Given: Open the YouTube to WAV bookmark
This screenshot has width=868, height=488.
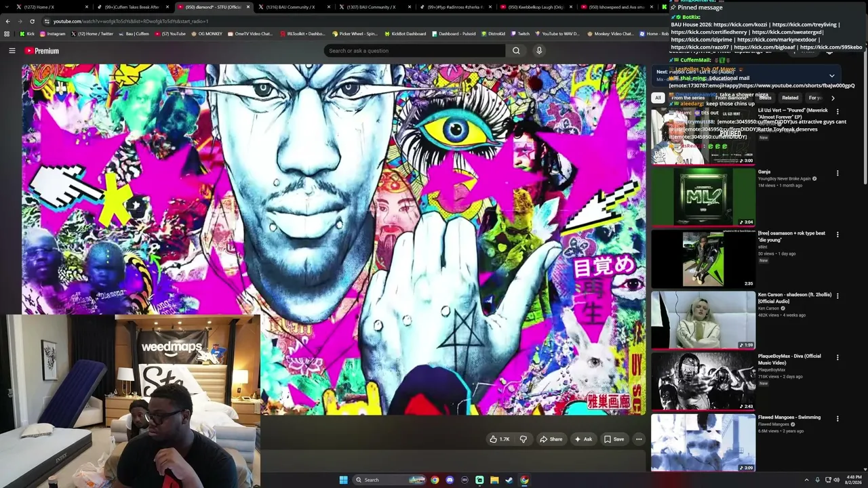Looking at the screenshot, I should 557,33.
